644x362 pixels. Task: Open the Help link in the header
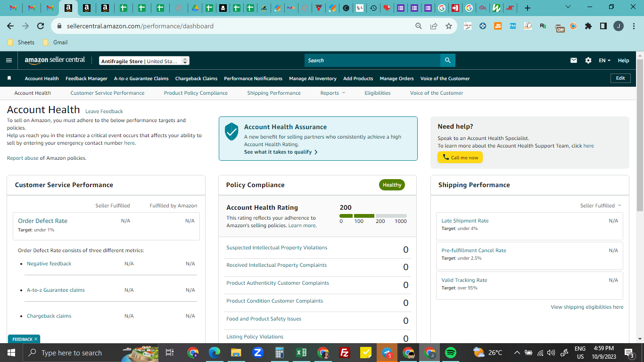tap(623, 60)
